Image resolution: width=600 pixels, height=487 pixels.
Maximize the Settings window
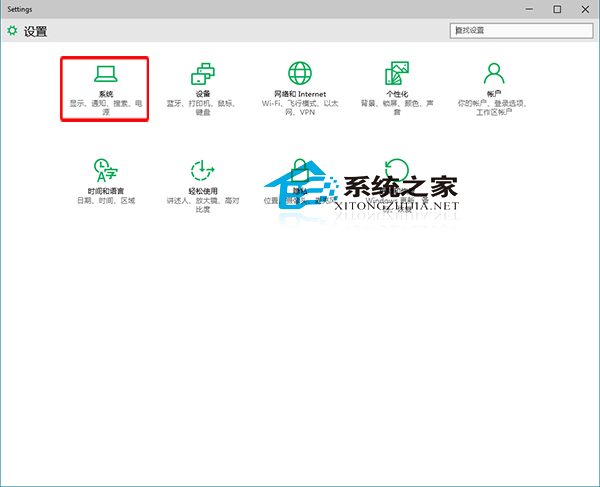pos(557,9)
